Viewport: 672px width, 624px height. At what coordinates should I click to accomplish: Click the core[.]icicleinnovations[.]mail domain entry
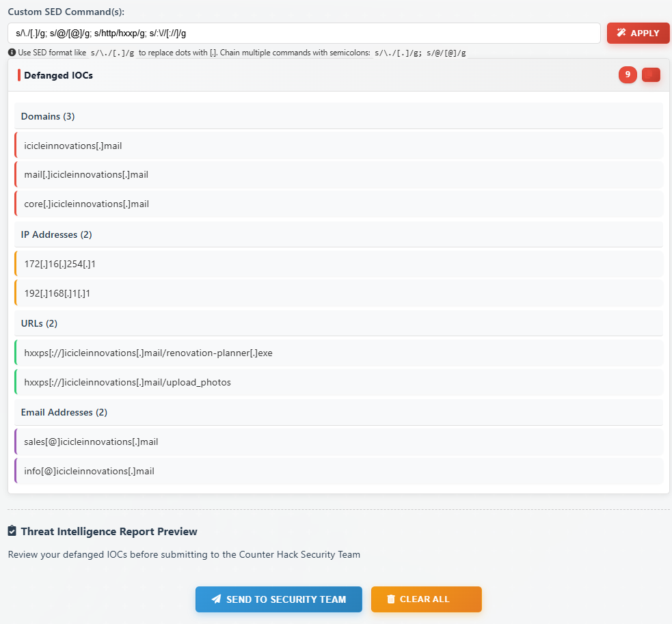(86, 204)
